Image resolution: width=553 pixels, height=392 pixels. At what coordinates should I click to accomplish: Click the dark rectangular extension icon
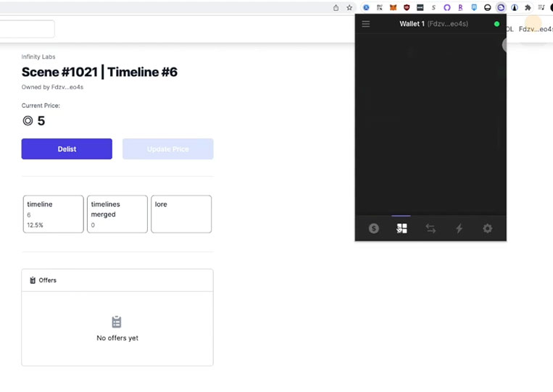[x=420, y=7]
